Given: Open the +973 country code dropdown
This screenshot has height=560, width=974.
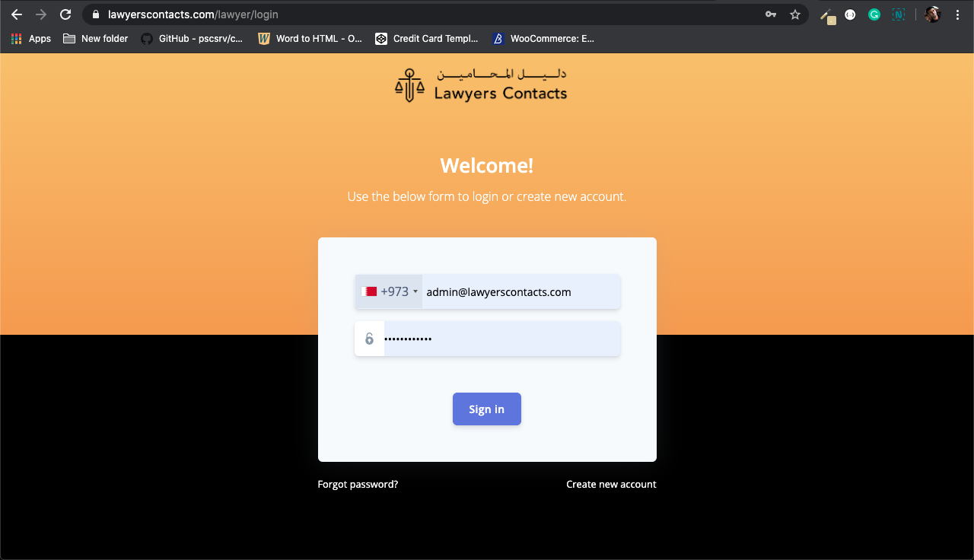Looking at the screenshot, I should (x=390, y=291).
